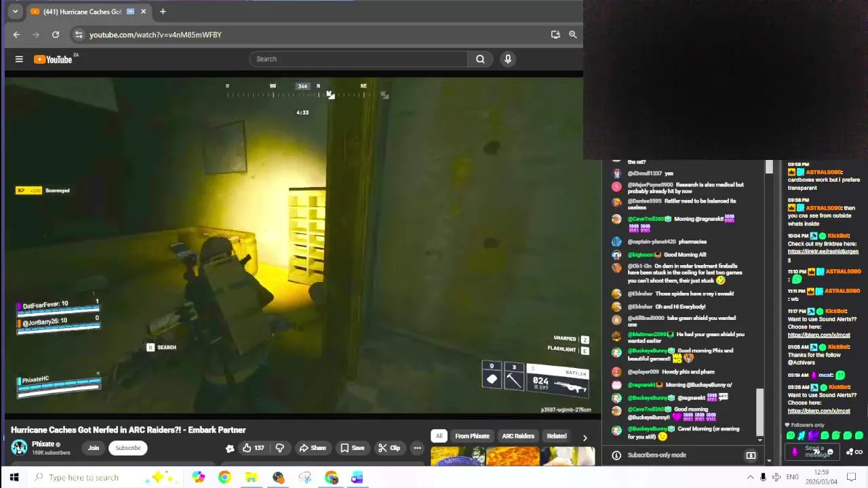Click the Join membership button
This screenshot has width=868, height=488.
point(94,448)
